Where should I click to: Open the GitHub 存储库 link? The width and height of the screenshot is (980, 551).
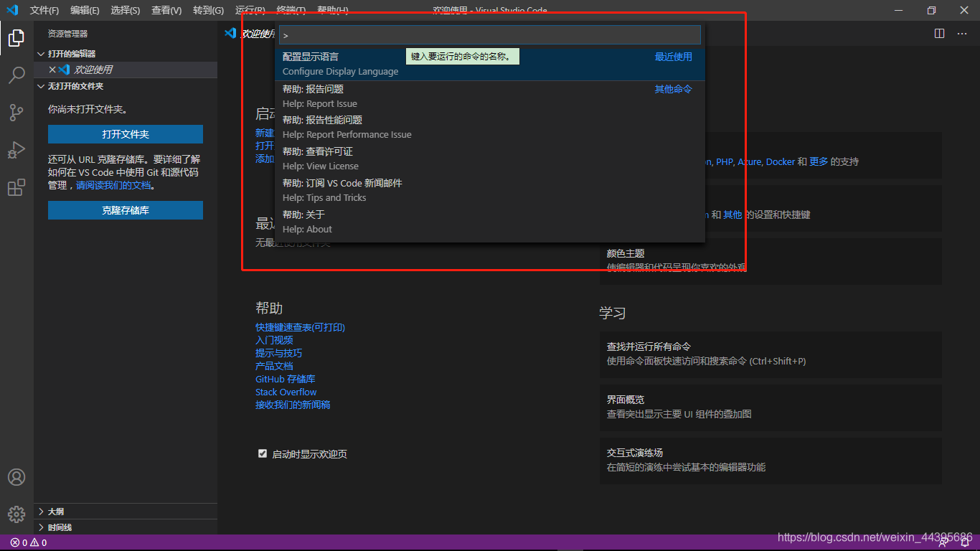pyautogui.click(x=286, y=379)
